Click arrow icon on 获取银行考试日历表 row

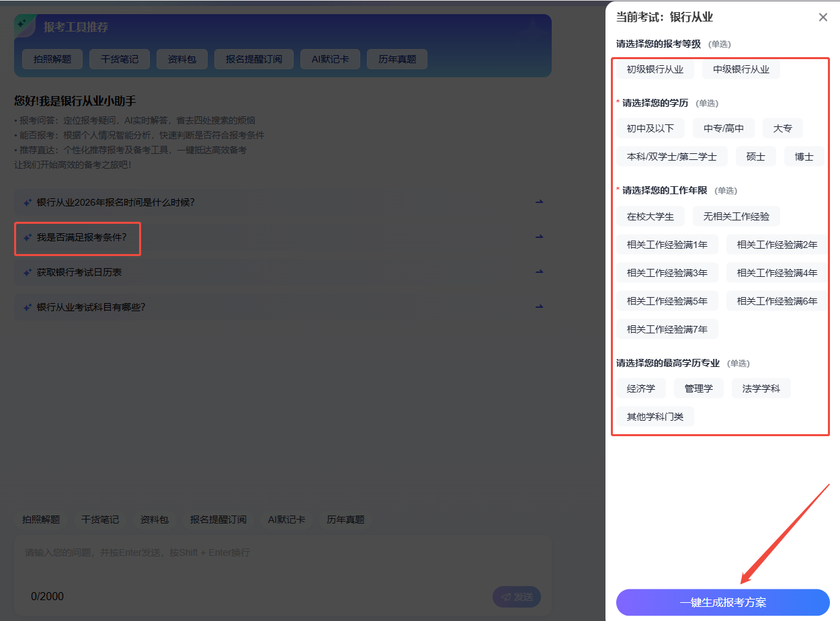[x=539, y=272]
